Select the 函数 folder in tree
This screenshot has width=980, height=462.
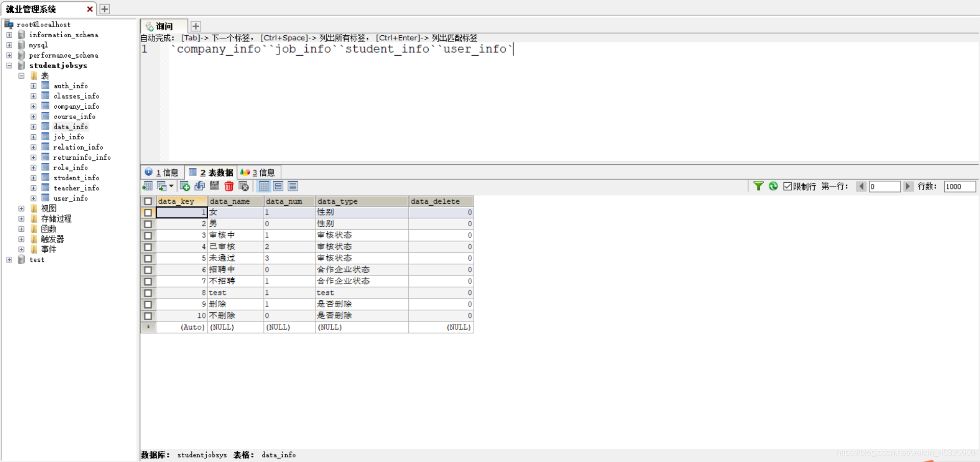[x=48, y=229]
